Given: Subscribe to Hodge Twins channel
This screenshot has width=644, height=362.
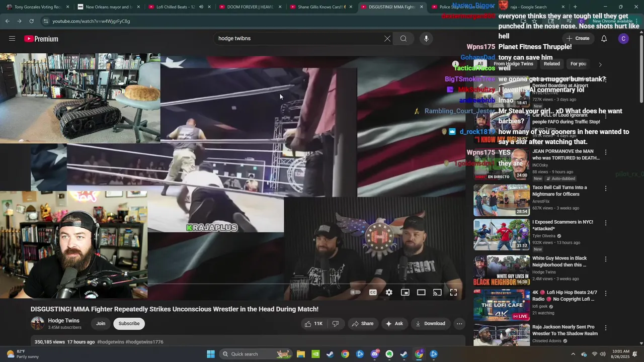Looking at the screenshot, I should (x=129, y=324).
